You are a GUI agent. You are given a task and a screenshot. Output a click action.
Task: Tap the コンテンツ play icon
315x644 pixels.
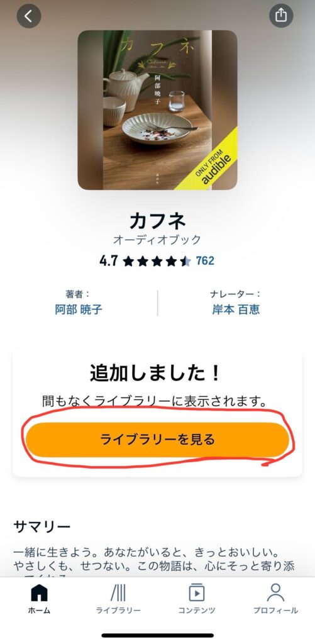tap(197, 592)
